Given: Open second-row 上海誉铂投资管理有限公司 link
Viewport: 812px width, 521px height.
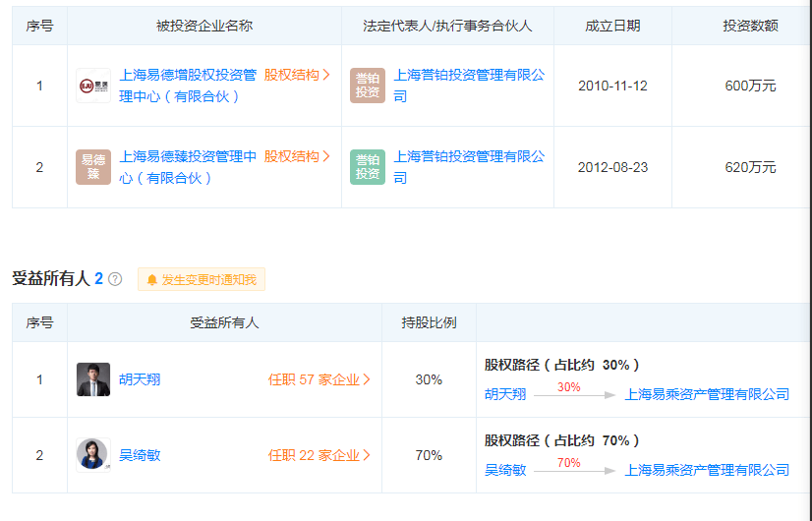Looking at the screenshot, I should (468, 157).
